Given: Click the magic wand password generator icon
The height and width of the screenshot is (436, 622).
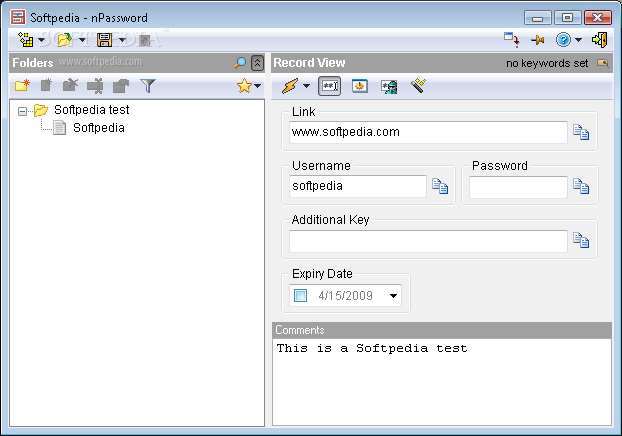Looking at the screenshot, I should pos(418,85).
